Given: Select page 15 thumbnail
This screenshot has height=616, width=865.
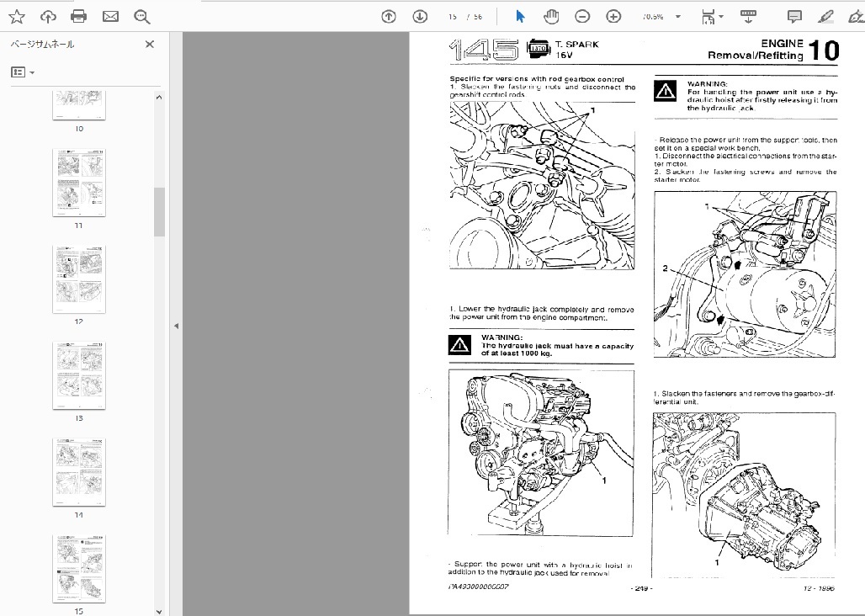Looking at the screenshot, I should click(79, 569).
